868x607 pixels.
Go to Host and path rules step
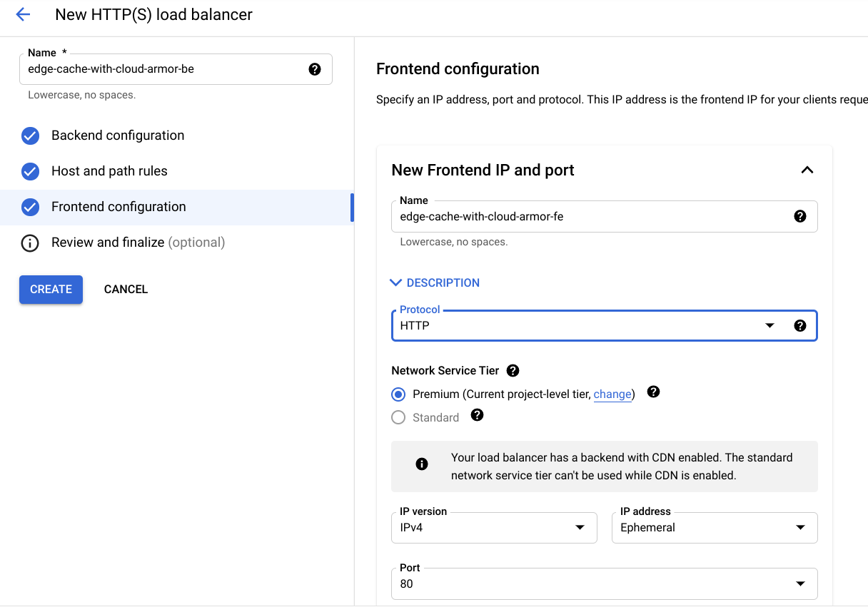click(x=109, y=171)
